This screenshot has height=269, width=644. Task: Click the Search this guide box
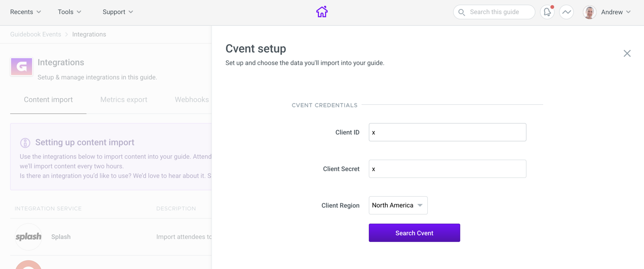point(494,12)
